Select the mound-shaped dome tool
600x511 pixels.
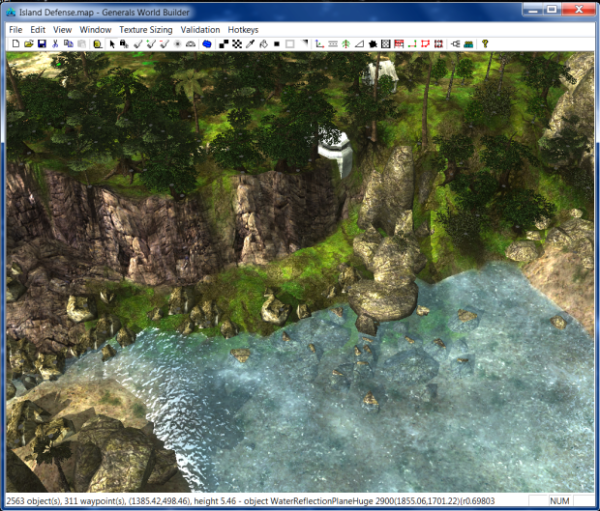[x=190, y=44]
